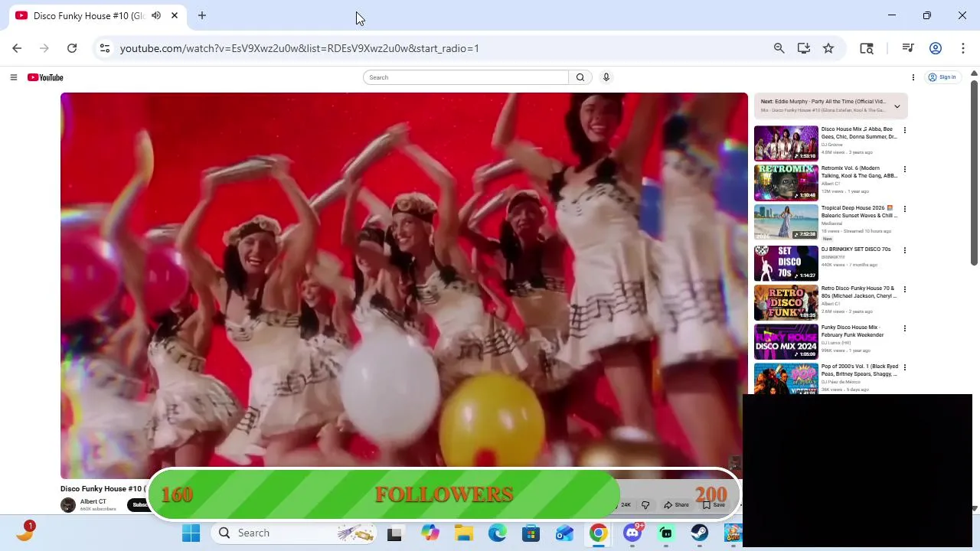Open options for Disco House Mix video
Screen dimensions: 980x551
point(905,130)
